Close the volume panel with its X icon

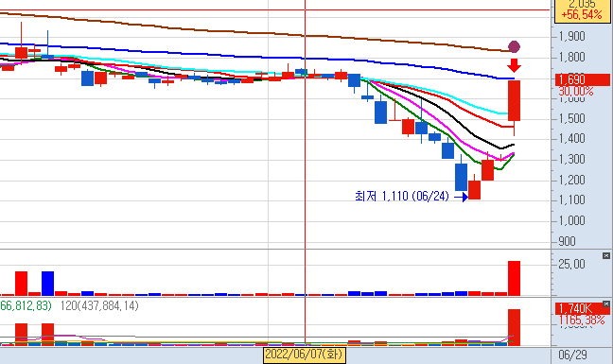point(606,256)
